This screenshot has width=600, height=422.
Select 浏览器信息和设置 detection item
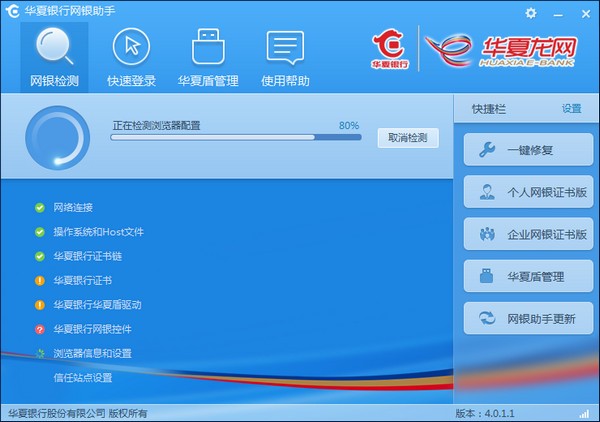pos(92,353)
